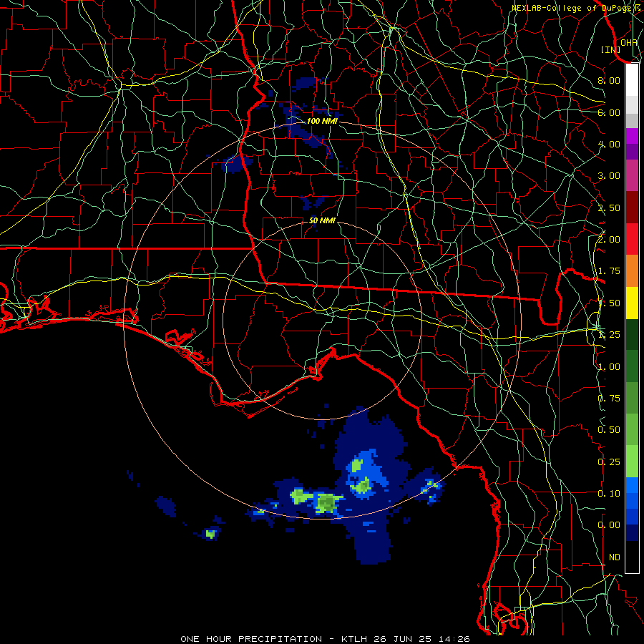Click the 0.75 legend value
Viewport: 644px width, 644px height.
(x=609, y=399)
